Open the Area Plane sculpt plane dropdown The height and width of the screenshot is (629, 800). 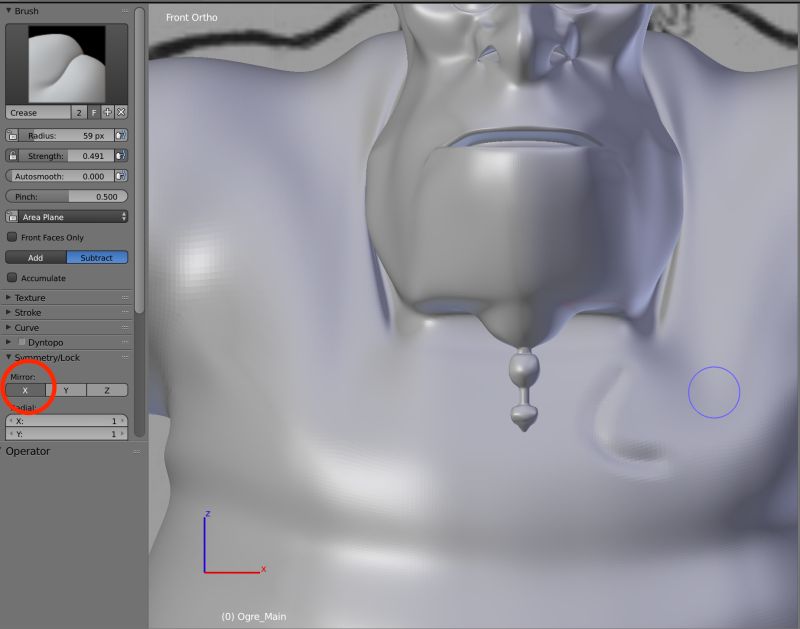[x=65, y=216]
